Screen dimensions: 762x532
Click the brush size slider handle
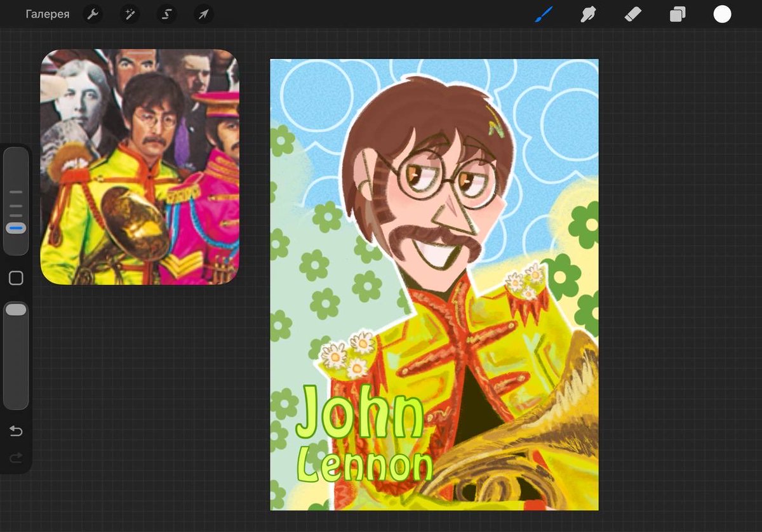coord(16,228)
